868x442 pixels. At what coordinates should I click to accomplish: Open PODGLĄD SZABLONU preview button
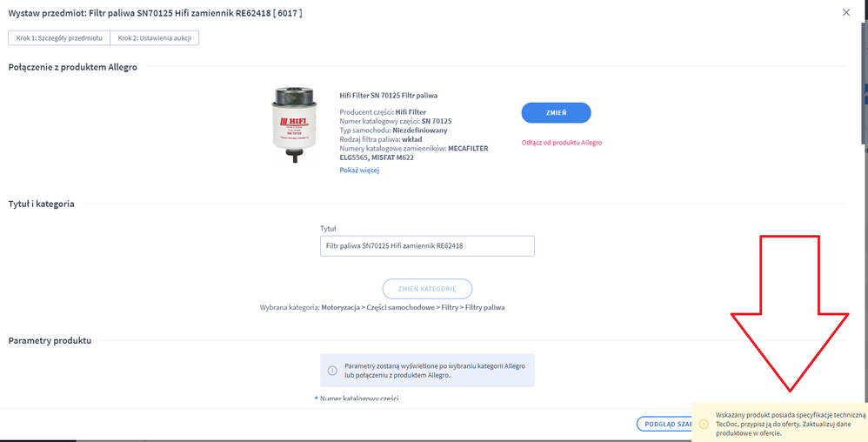pos(664,425)
